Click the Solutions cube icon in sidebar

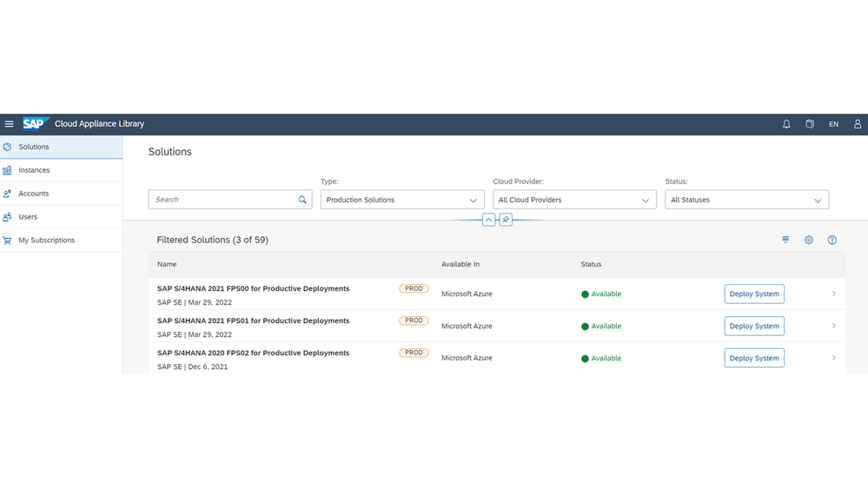tap(7, 147)
